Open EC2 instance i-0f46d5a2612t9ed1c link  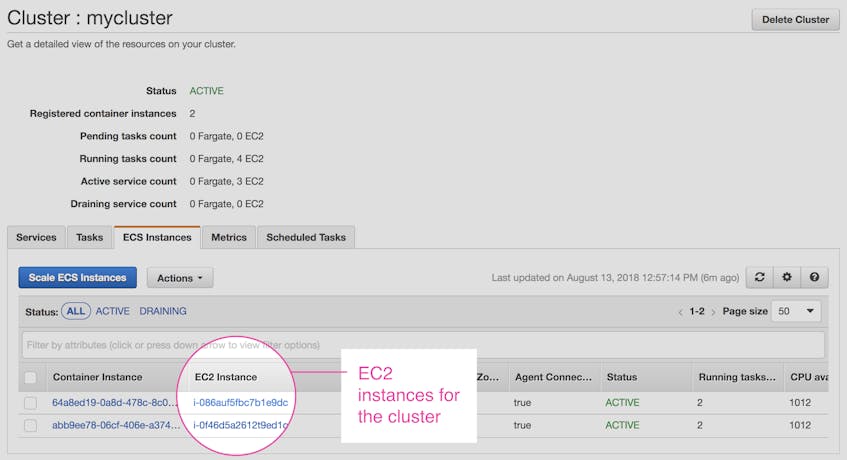(x=240, y=425)
